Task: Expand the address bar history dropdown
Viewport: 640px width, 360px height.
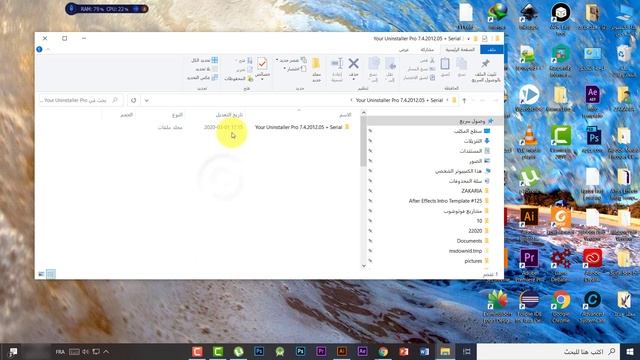Action: click(147, 100)
